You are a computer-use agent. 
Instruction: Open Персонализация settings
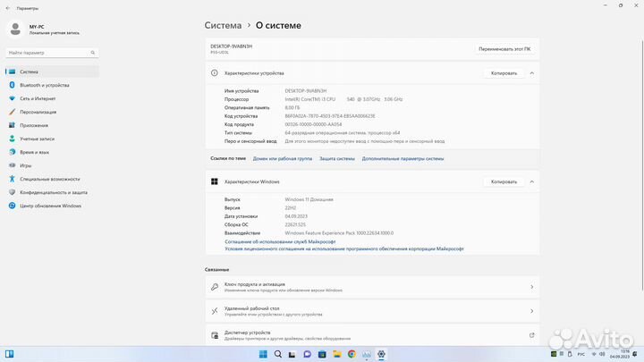pyautogui.click(x=52, y=112)
